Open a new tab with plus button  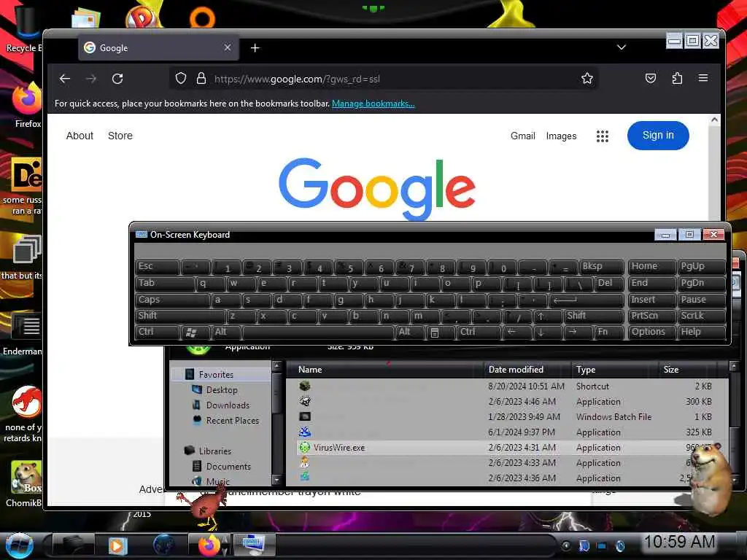255,47
